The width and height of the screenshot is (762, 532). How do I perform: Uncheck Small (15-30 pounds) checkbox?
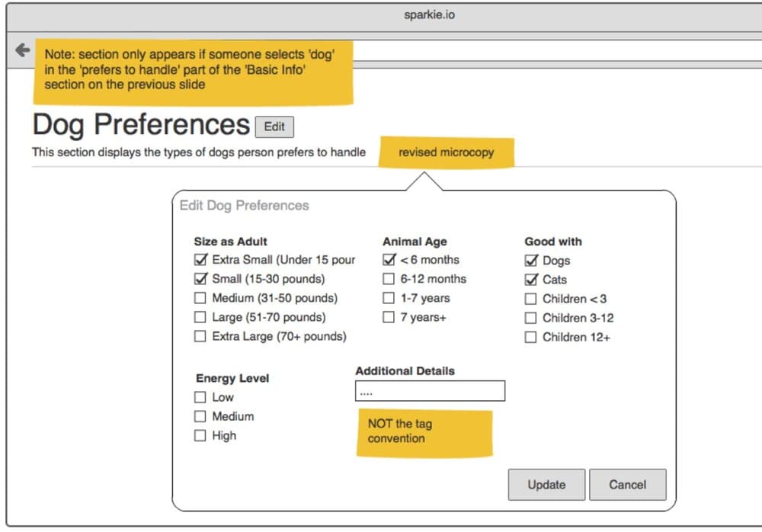(x=200, y=279)
